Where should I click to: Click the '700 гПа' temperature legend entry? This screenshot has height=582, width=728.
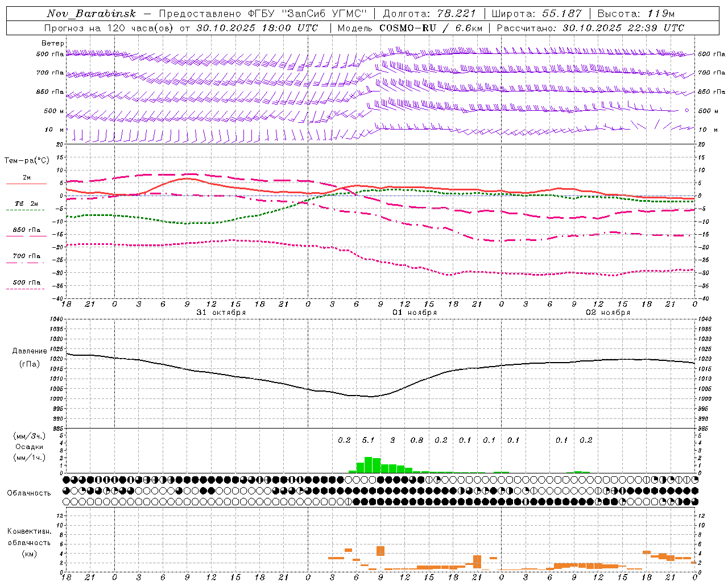[27, 256]
